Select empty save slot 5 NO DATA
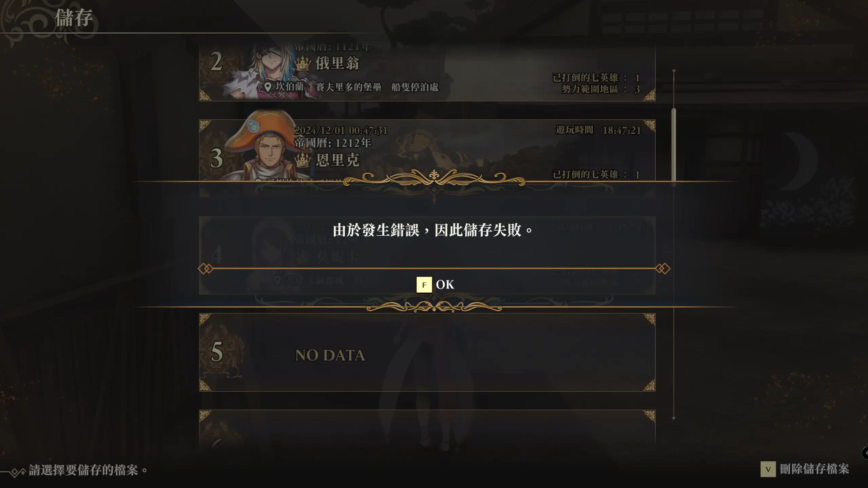 (427, 352)
